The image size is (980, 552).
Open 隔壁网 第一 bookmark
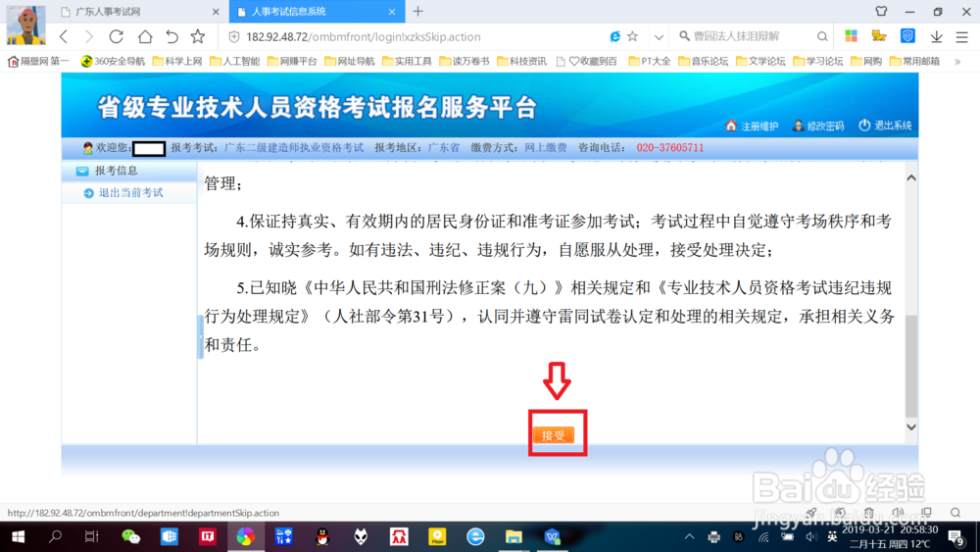point(39,61)
